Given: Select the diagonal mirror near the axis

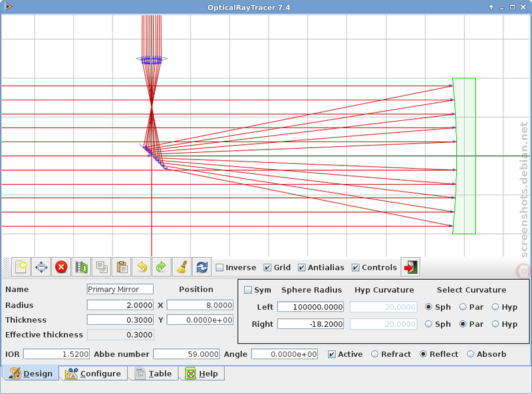Looking at the screenshot, I should pyautogui.click(x=153, y=157).
